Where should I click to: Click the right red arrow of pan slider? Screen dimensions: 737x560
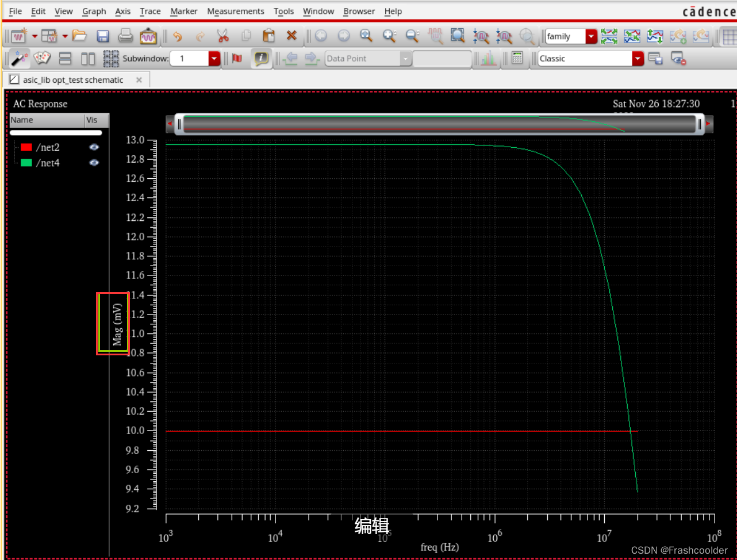click(709, 123)
